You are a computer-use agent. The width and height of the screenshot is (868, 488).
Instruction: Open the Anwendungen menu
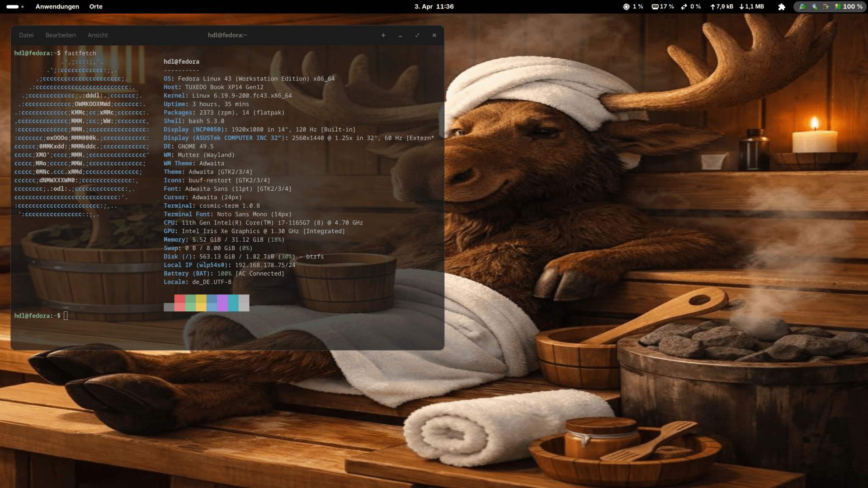click(57, 6)
